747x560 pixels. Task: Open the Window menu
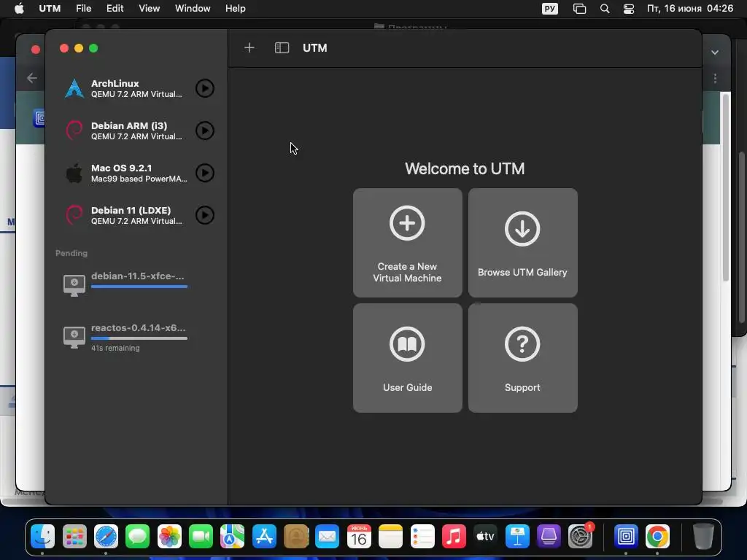pyautogui.click(x=193, y=9)
